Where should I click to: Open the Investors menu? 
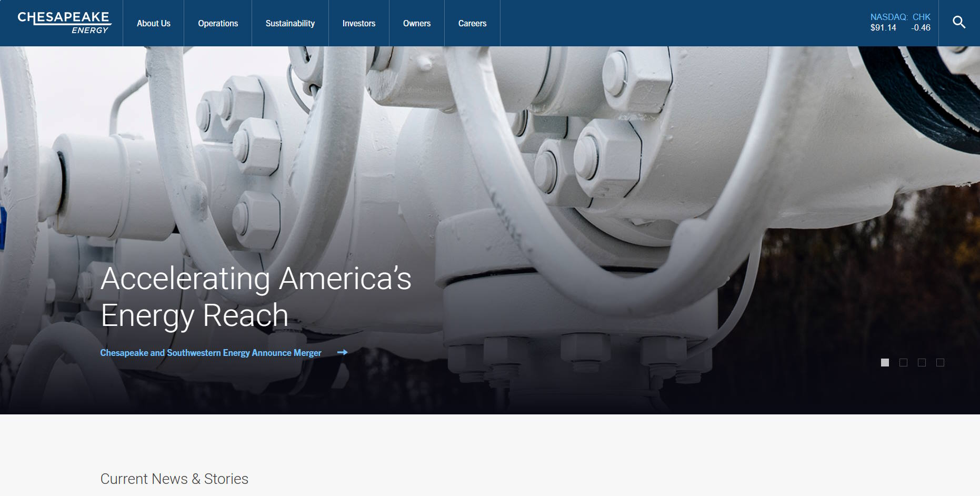tap(359, 23)
